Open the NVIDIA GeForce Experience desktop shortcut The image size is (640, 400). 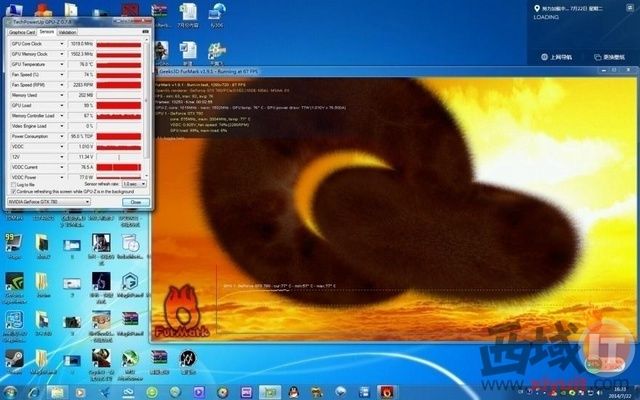[x=14, y=282]
